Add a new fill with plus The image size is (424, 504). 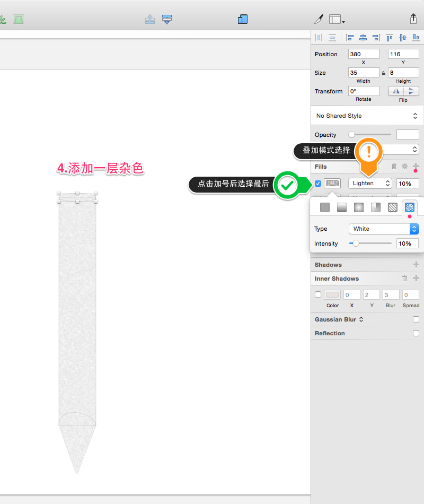click(x=416, y=167)
